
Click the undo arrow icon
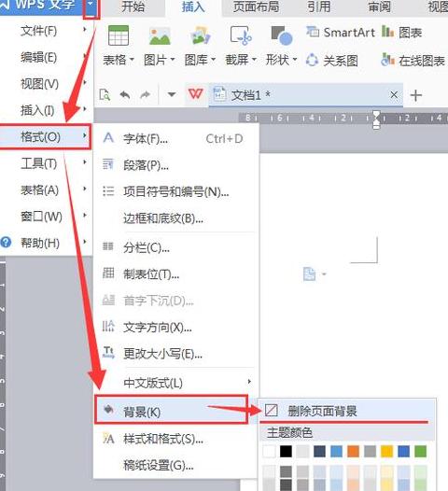(125, 94)
